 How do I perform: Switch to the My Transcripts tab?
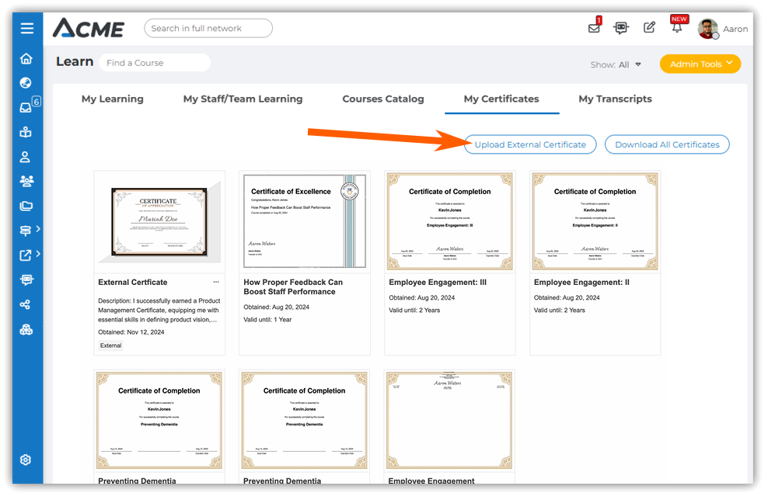point(615,99)
